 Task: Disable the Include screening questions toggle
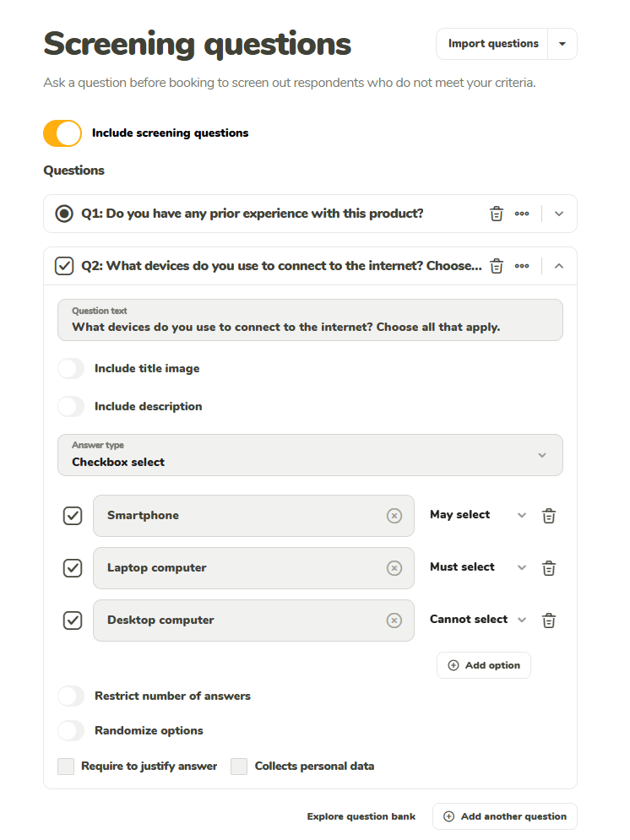[x=62, y=133]
